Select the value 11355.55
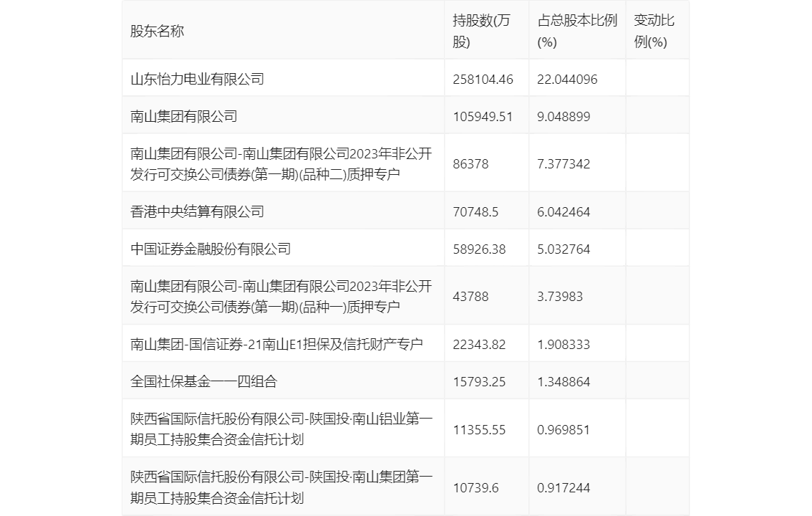The image size is (812, 516). click(479, 429)
